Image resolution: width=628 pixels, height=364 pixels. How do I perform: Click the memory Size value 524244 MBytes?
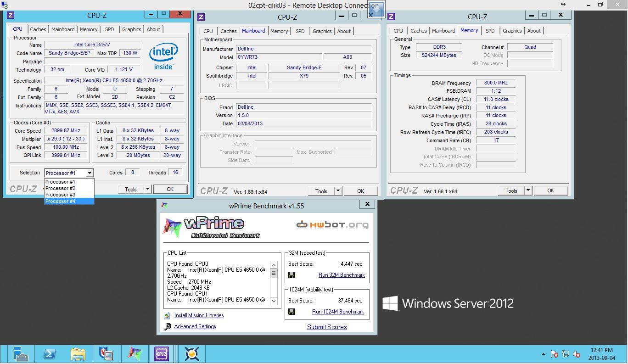[x=438, y=55]
